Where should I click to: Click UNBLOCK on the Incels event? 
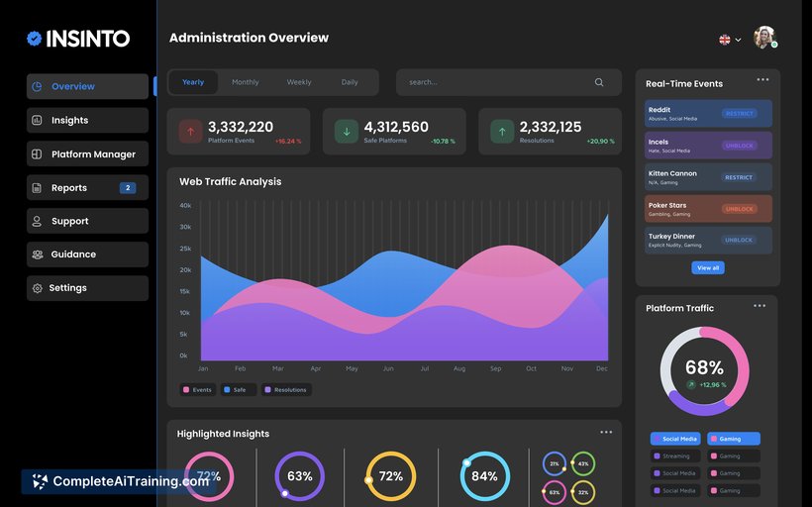pyautogui.click(x=739, y=146)
